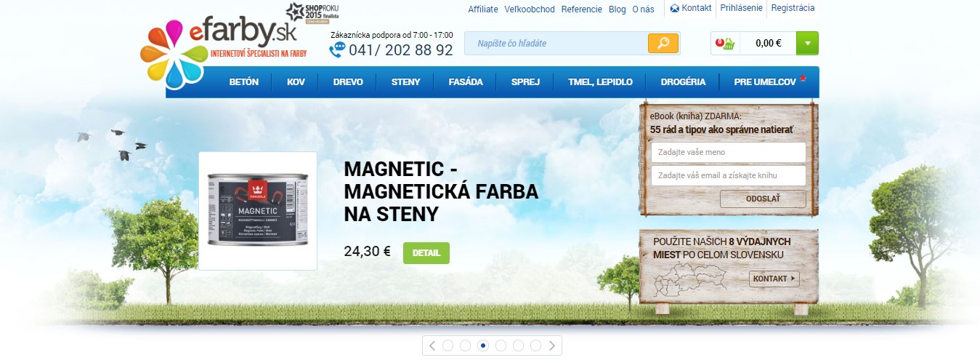The height and width of the screenshot is (363, 980).
Task: Open the O nás link
Action: pos(643,9)
